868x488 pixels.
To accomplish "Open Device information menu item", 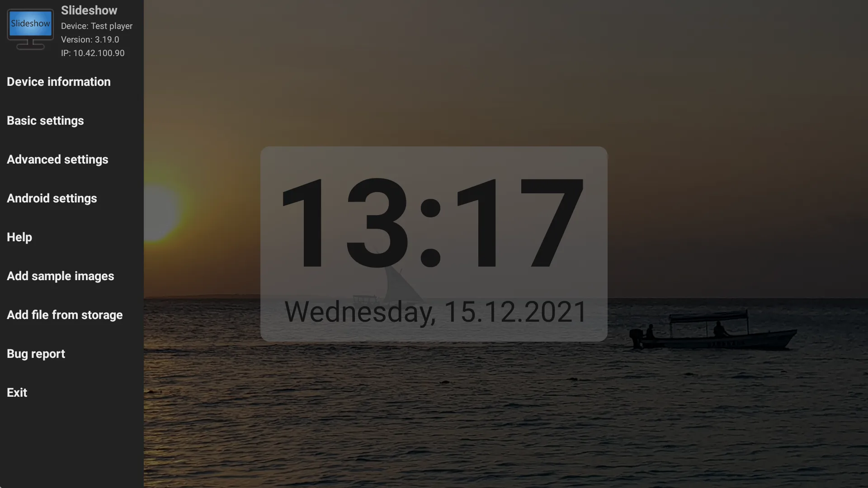I will coord(58,82).
